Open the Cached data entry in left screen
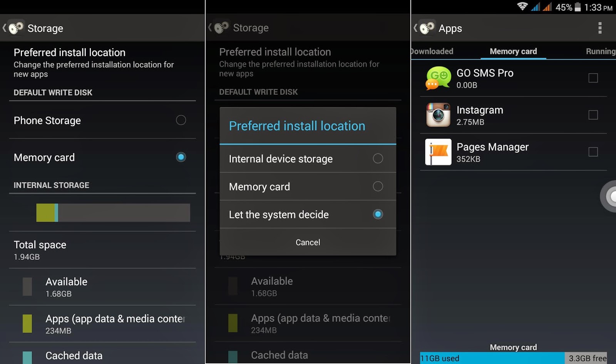616x364 pixels. click(x=102, y=354)
